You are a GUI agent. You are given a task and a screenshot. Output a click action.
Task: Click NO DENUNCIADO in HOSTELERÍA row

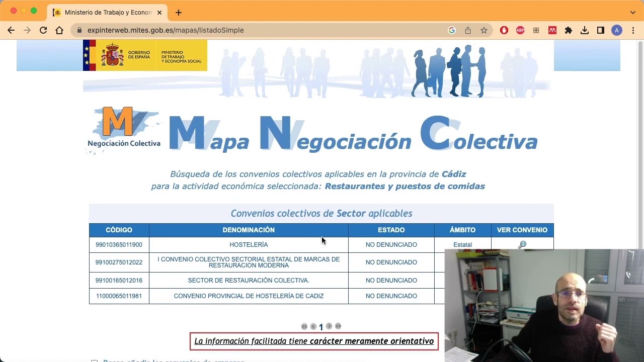click(x=391, y=245)
